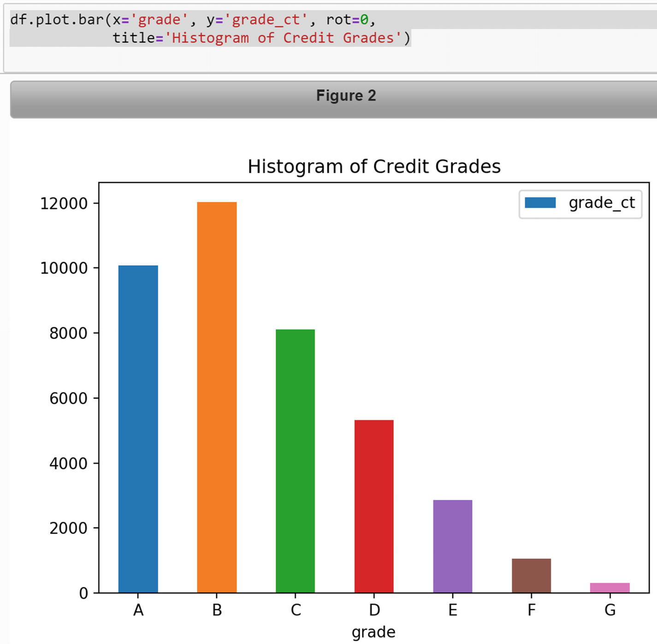This screenshot has width=657, height=644.
Task: Click the brown bar for grade F
Action: [531, 576]
